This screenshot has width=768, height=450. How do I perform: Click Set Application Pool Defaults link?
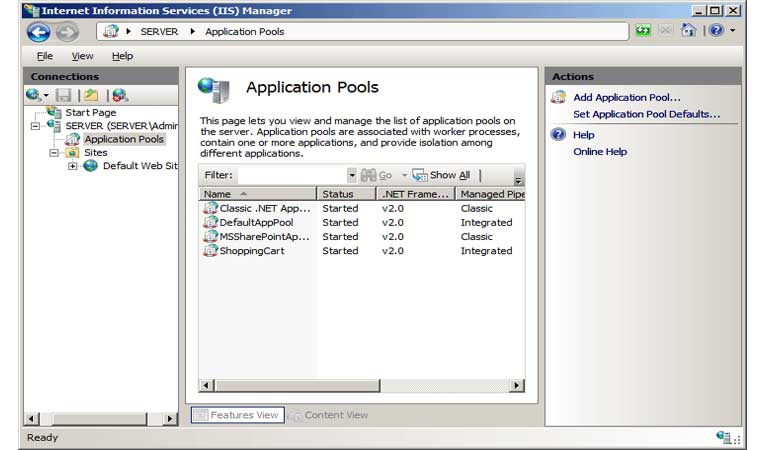tap(647, 114)
